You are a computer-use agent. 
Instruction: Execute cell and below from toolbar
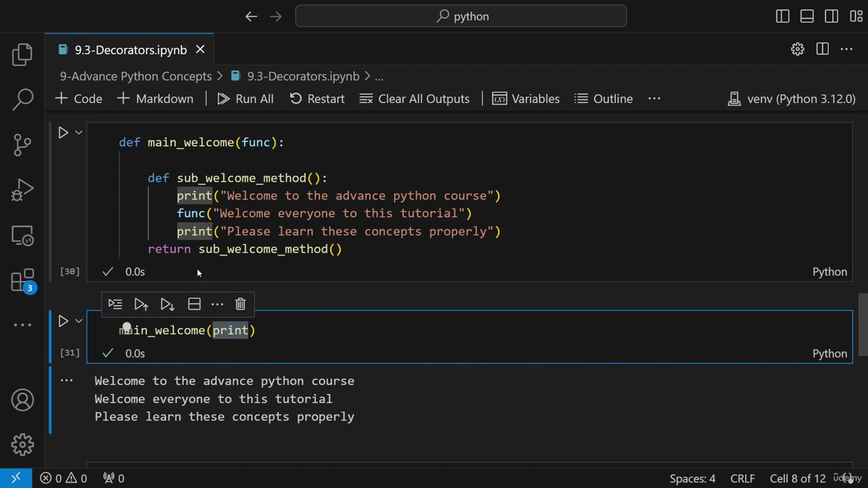[167, 304]
